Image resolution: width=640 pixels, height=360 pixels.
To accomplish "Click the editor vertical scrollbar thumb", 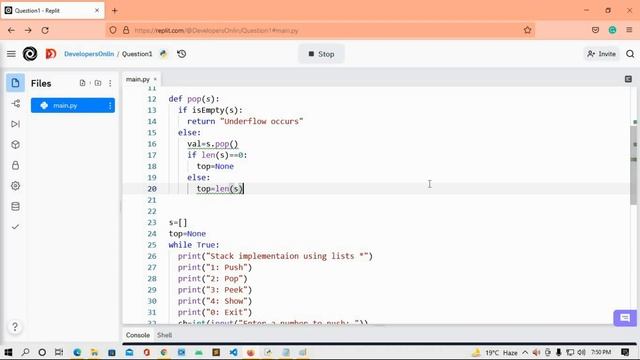I will [x=633, y=165].
